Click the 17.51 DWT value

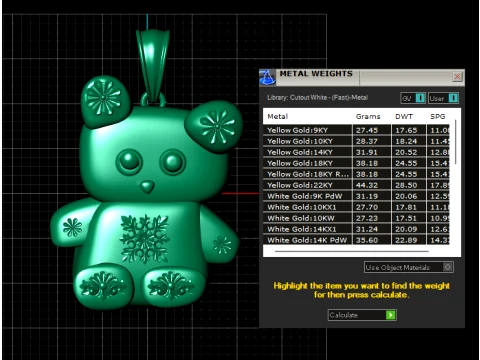point(406,218)
